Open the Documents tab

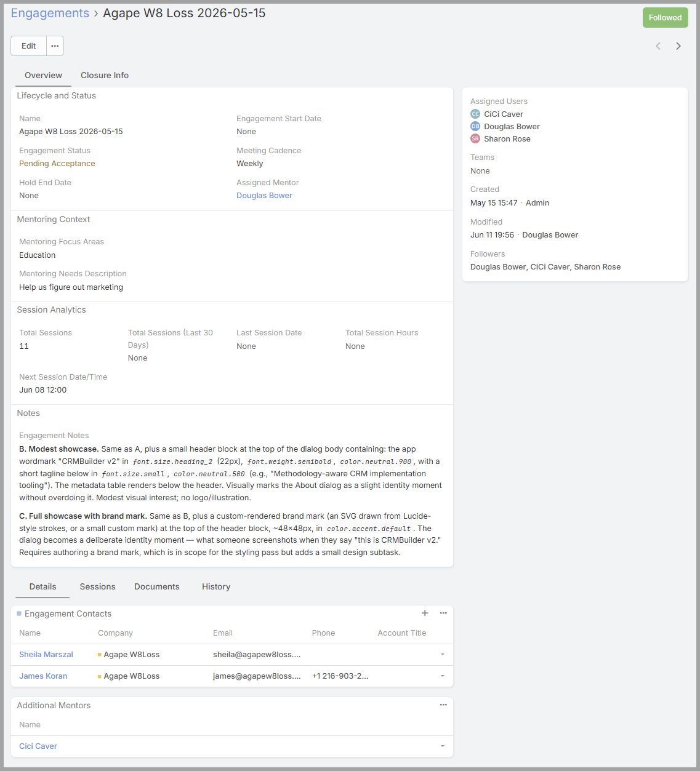(157, 587)
